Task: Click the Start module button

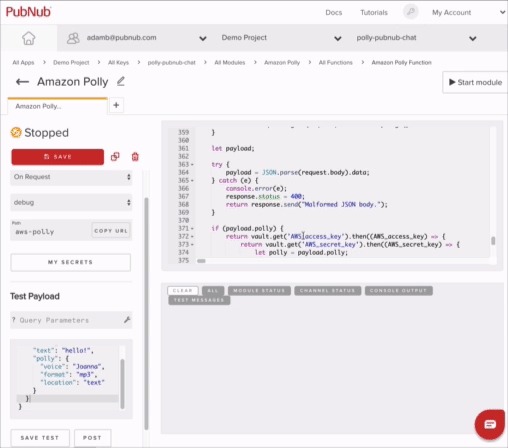Action: click(475, 82)
